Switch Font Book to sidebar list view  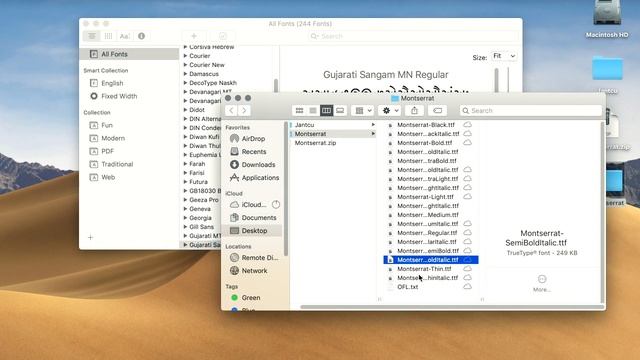[92, 36]
